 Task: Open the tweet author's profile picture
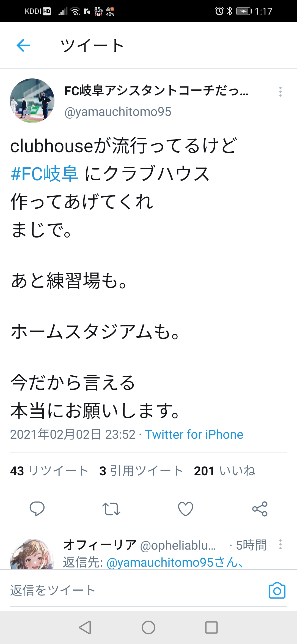[x=32, y=101]
